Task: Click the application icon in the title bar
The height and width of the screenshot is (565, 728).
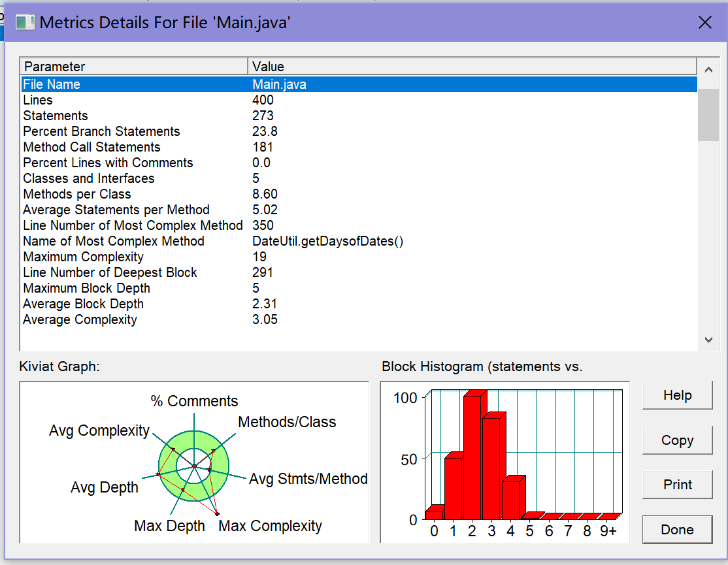Action: coord(25,22)
